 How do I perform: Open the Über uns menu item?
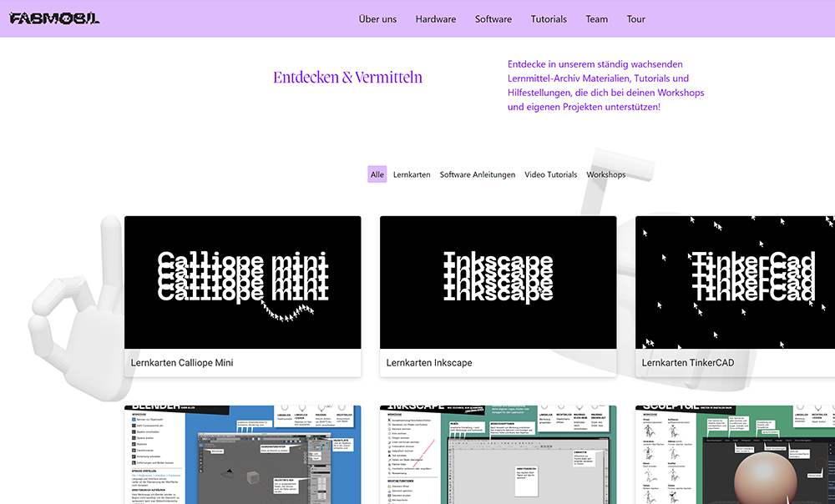377,19
